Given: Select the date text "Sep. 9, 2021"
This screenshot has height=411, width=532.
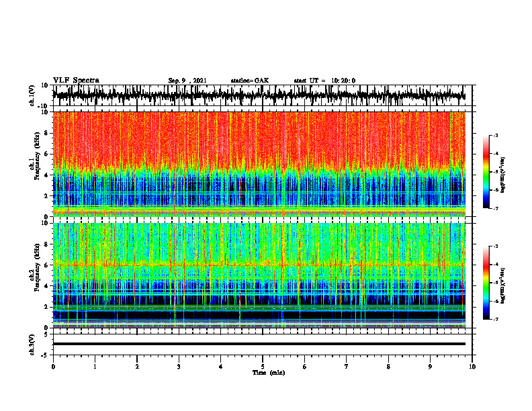Looking at the screenshot, I should 187,81.
